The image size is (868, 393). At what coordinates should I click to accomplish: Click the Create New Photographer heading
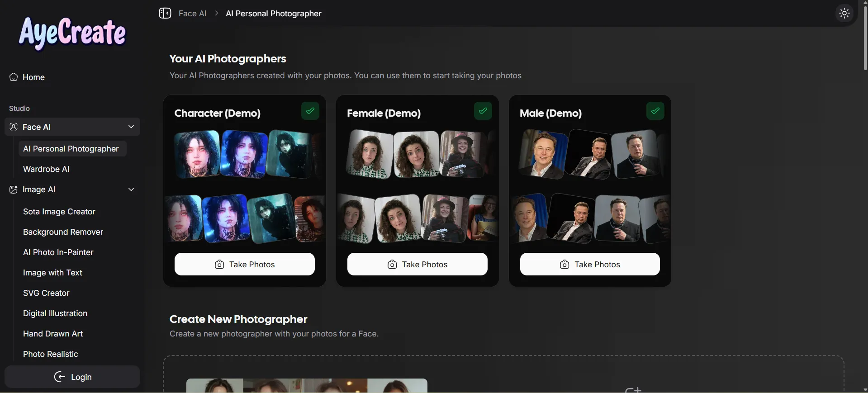[238, 319]
